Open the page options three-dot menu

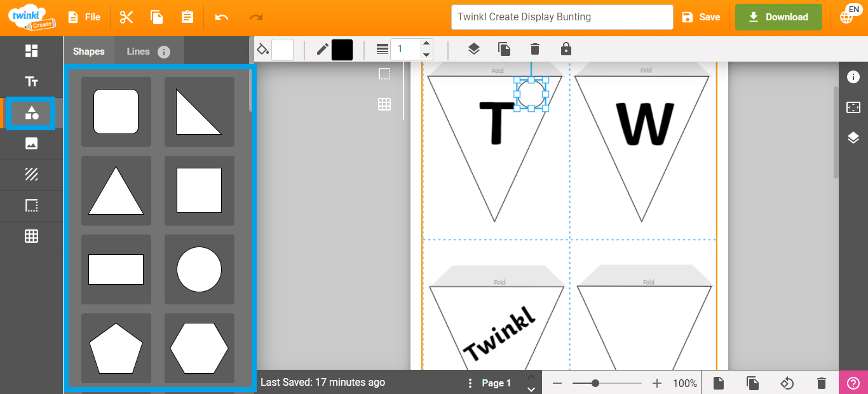pos(470,383)
